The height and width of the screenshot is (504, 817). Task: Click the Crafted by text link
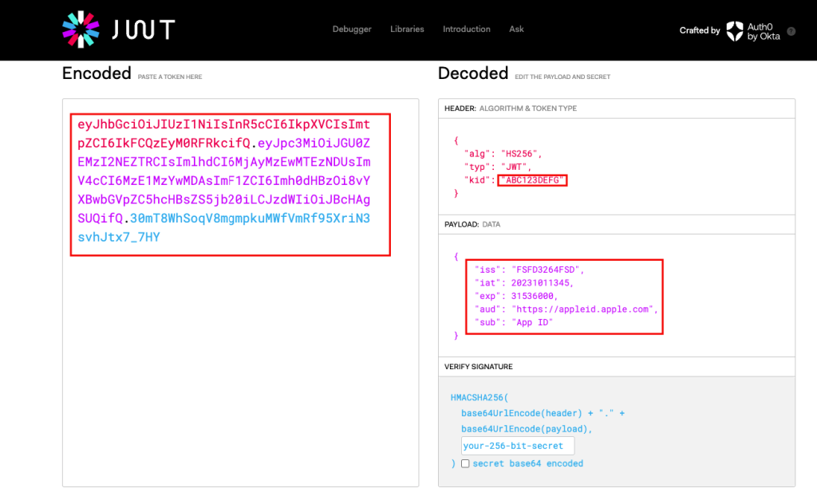pyautogui.click(x=699, y=30)
